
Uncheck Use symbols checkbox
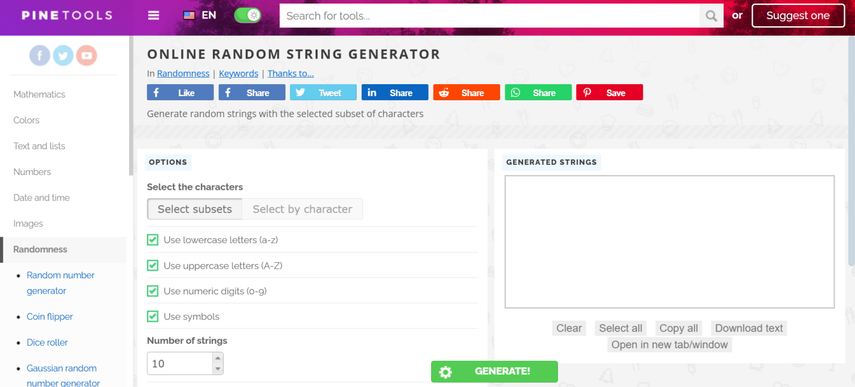pyautogui.click(x=153, y=316)
